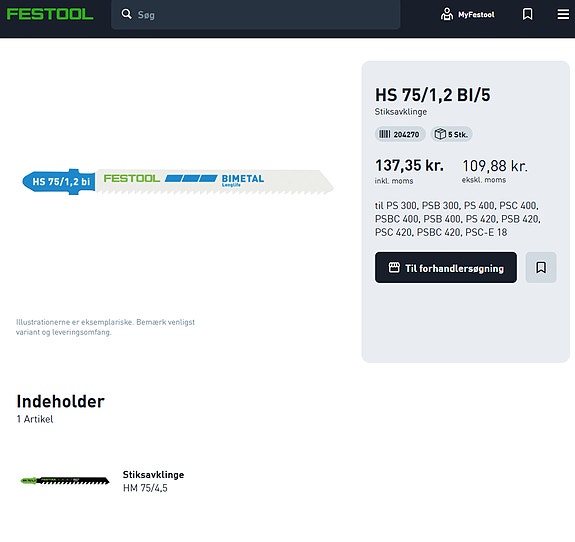Click the 137,35 kr. price incl. moms

[409, 165]
